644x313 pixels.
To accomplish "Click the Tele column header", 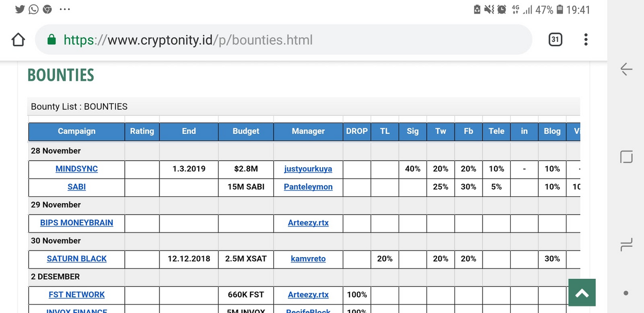I will pos(496,131).
